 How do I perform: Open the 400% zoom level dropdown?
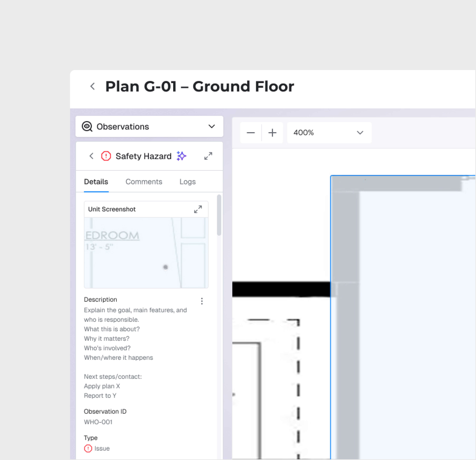coord(329,133)
